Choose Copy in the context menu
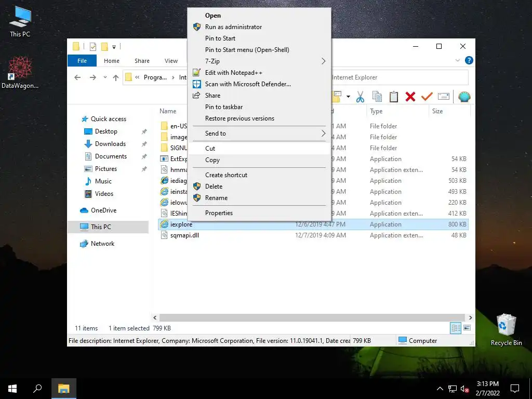The height and width of the screenshot is (399, 532). [x=259, y=160]
